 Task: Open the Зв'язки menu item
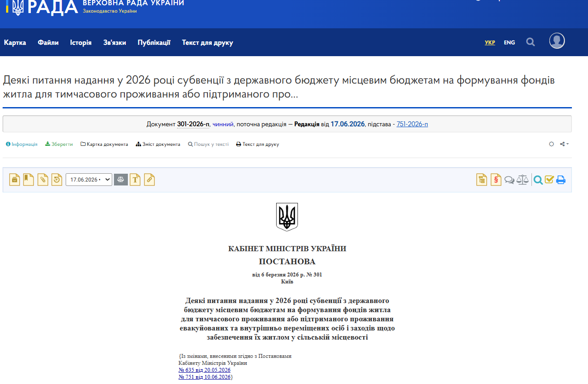[115, 43]
